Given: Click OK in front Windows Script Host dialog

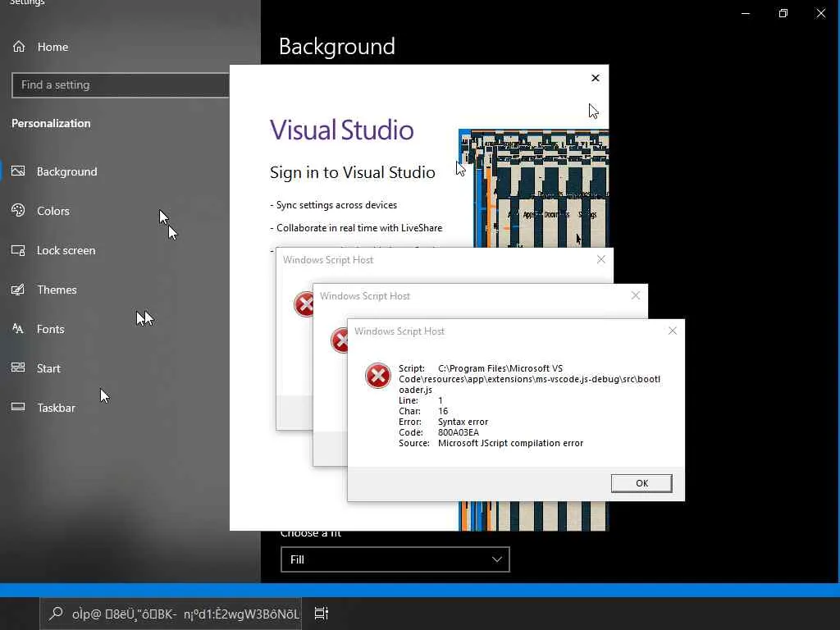Looking at the screenshot, I should 641,483.
